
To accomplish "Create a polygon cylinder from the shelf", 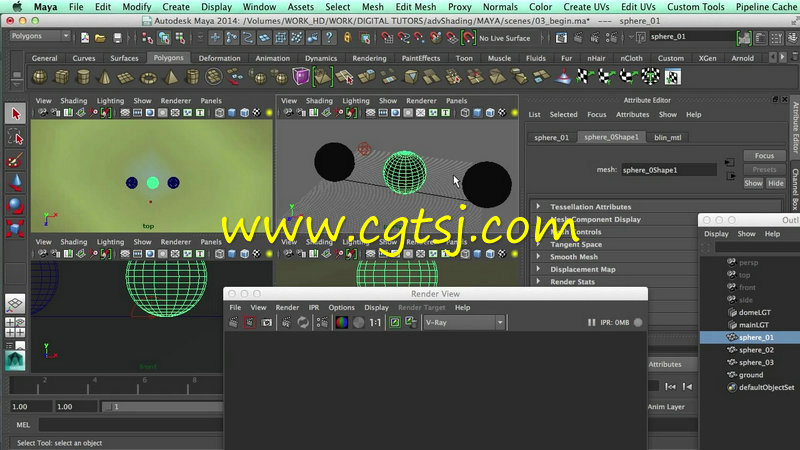I will click(x=83, y=78).
